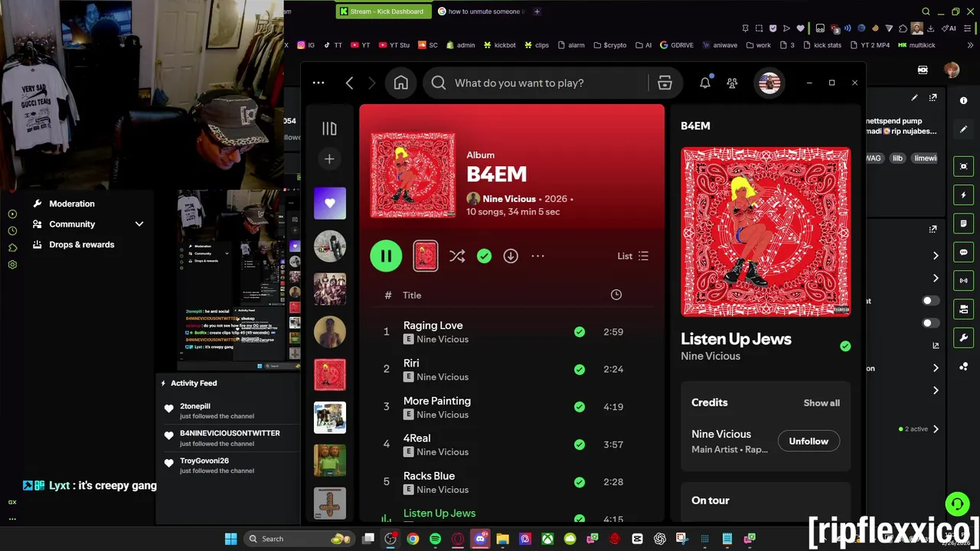Open the Browse icon in search bar

tap(665, 83)
